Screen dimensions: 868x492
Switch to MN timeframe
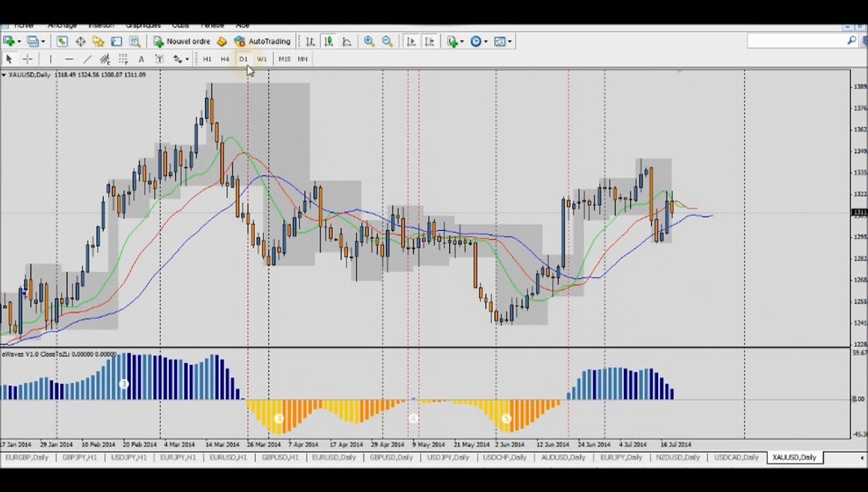(303, 59)
